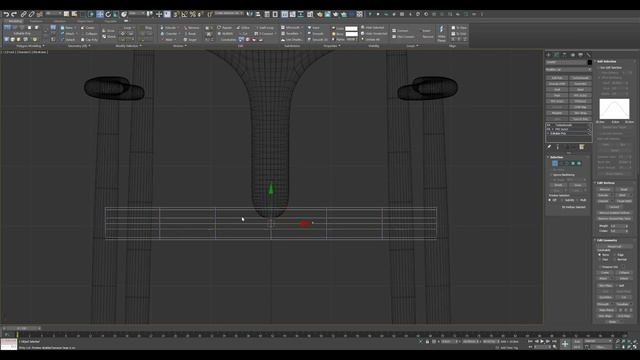640x360 pixels.
Task: Open the Modifier List dropdown
Action: pos(568,69)
